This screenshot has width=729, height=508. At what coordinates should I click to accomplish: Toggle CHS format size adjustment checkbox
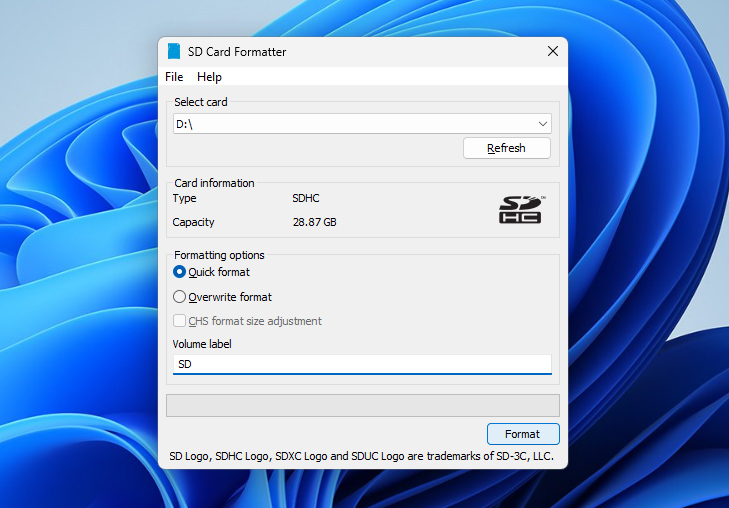tap(179, 321)
